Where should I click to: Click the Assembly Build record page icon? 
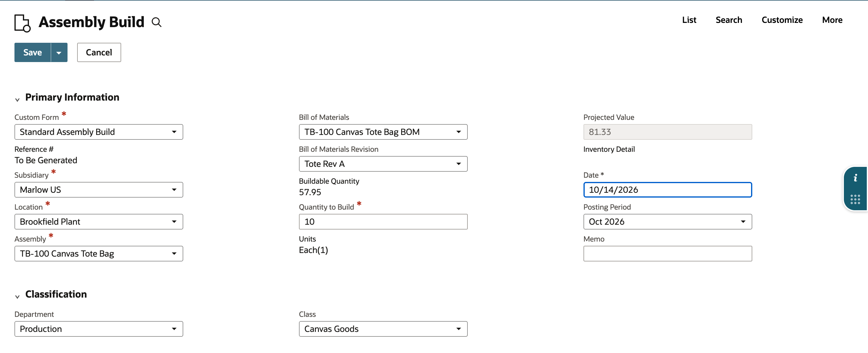23,23
